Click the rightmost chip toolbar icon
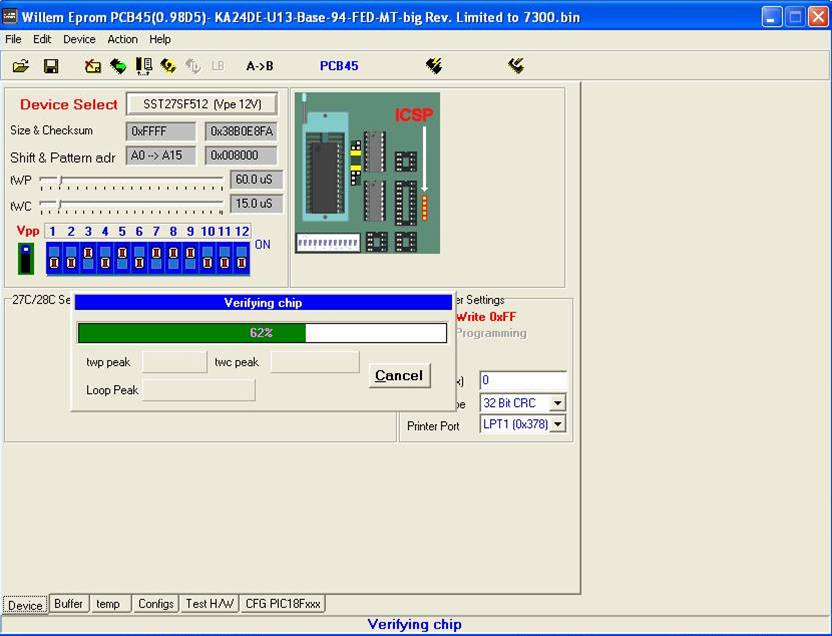 pos(516,66)
